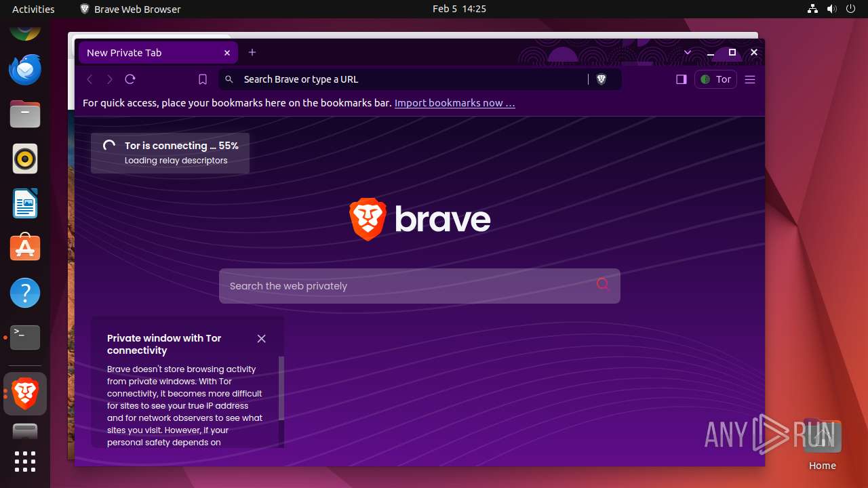Click the Tor info card scrollbar
868x488 pixels.
(281, 388)
